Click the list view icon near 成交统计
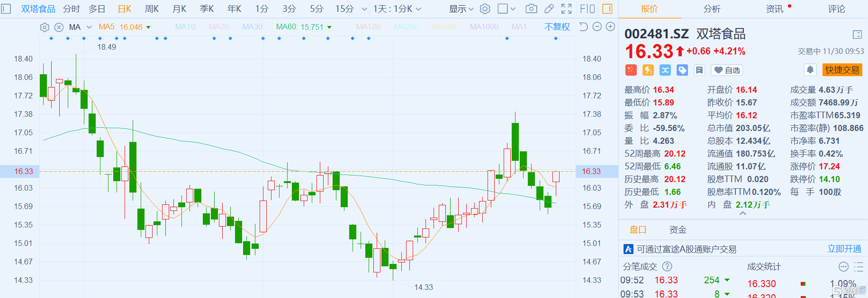This screenshot has width=868, height=298. pyautogui.click(x=859, y=267)
